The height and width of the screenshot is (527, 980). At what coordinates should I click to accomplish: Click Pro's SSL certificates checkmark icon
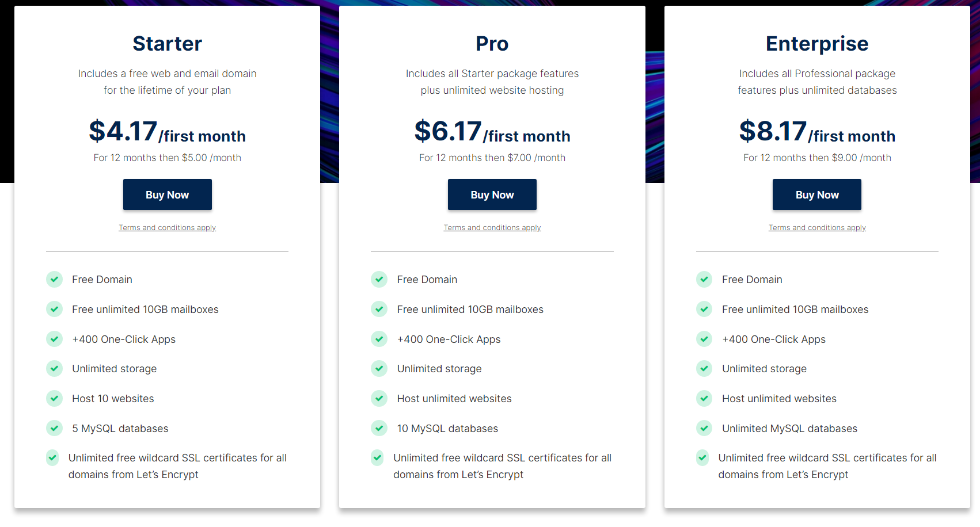pos(377,458)
